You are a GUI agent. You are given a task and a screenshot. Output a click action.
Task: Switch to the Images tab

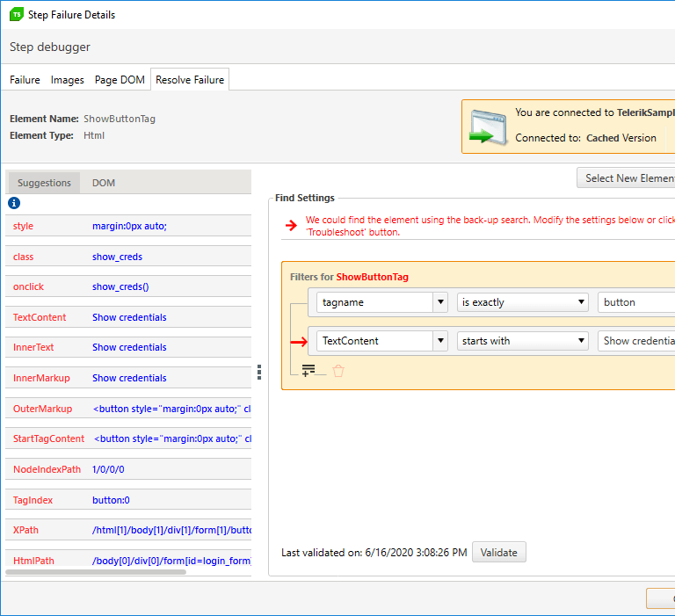click(x=67, y=80)
